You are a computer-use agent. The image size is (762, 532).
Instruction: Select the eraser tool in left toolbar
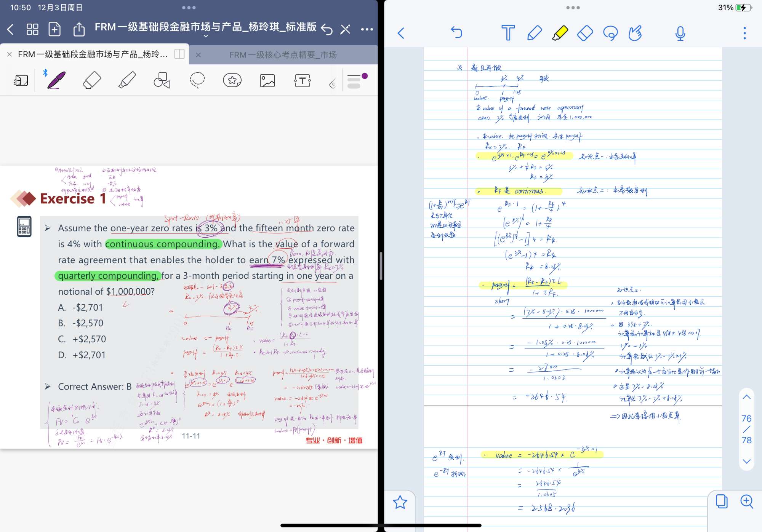(92, 80)
